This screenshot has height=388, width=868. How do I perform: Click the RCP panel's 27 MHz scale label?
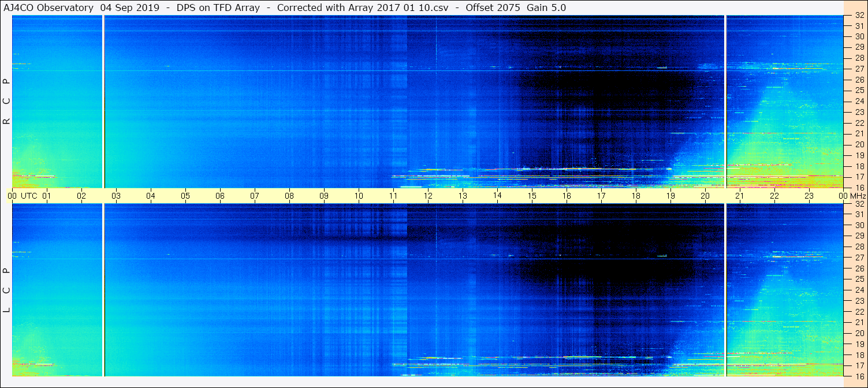[x=859, y=69]
